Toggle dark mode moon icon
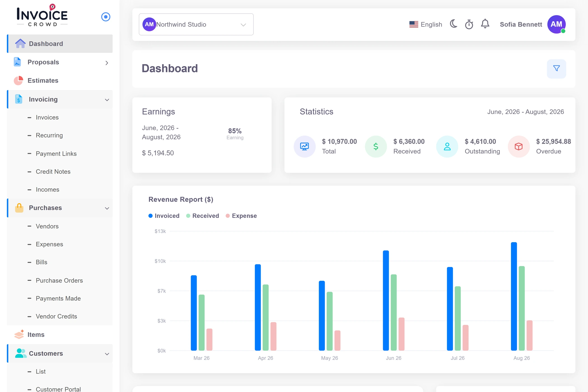This screenshot has height=392, width=588. pyautogui.click(x=453, y=24)
